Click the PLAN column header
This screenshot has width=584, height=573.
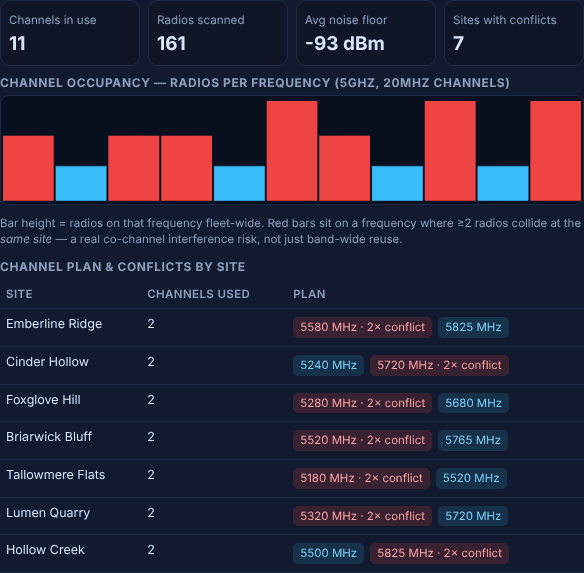pyautogui.click(x=309, y=294)
